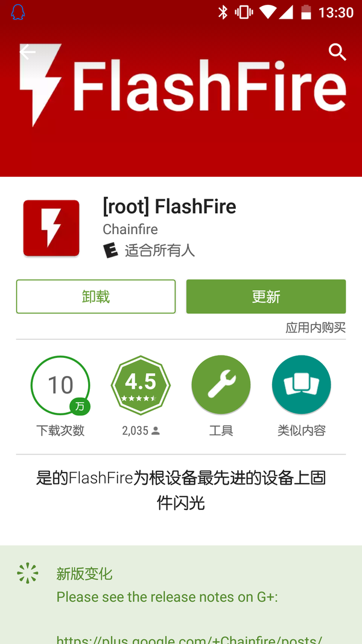Tap the FlashFire red banner image
The width and height of the screenshot is (362, 644).
pyautogui.click(x=181, y=88)
